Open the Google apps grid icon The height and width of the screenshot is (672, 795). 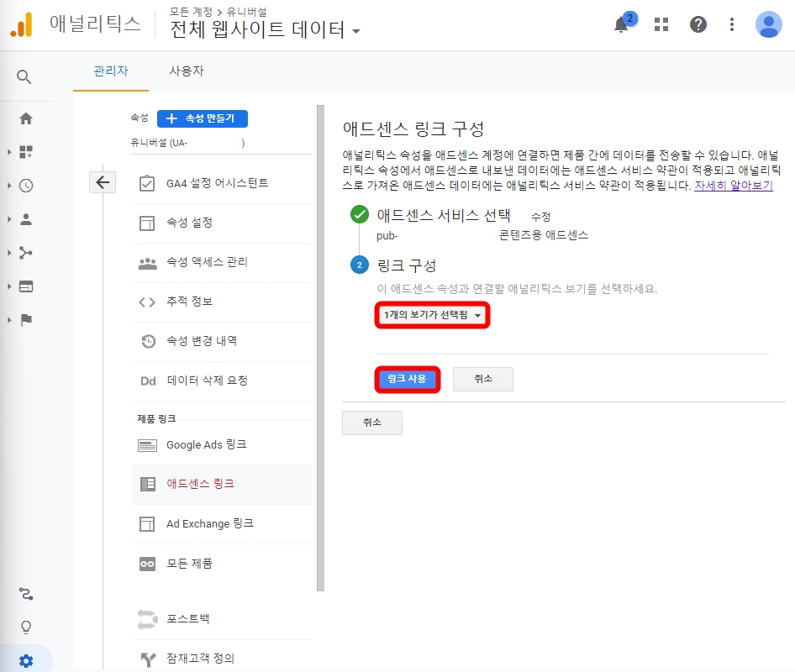(661, 24)
